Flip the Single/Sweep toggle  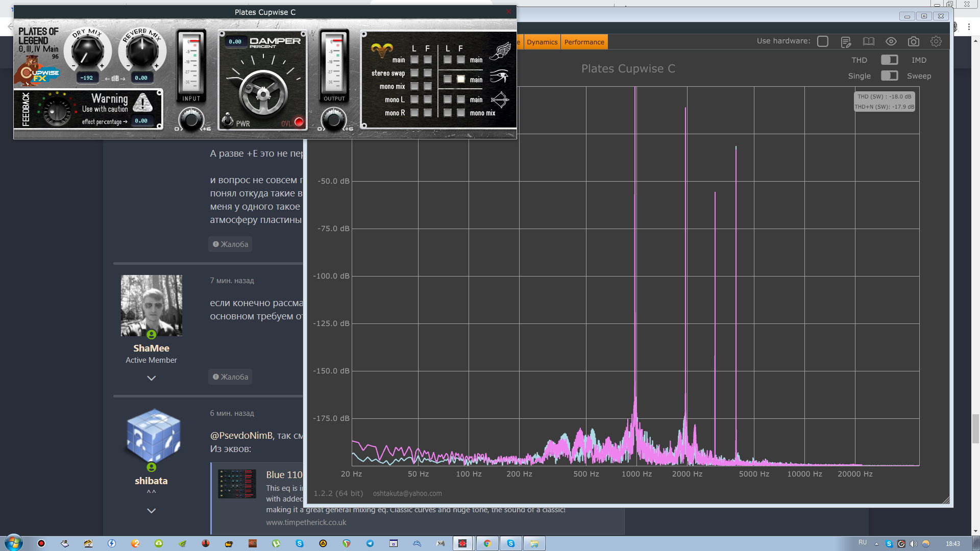tap(889, 76)
